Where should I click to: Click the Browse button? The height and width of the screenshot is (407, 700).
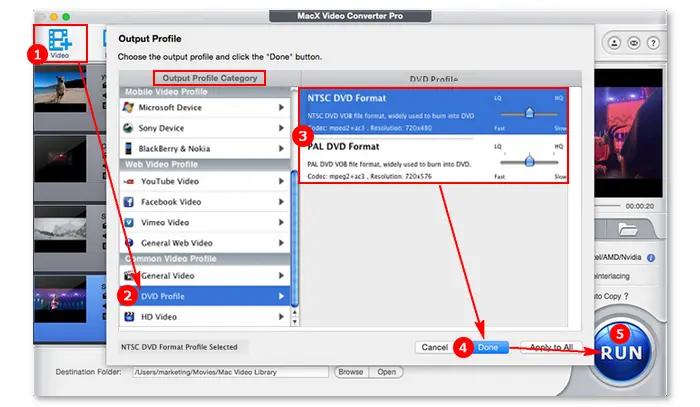click(351, 372)
